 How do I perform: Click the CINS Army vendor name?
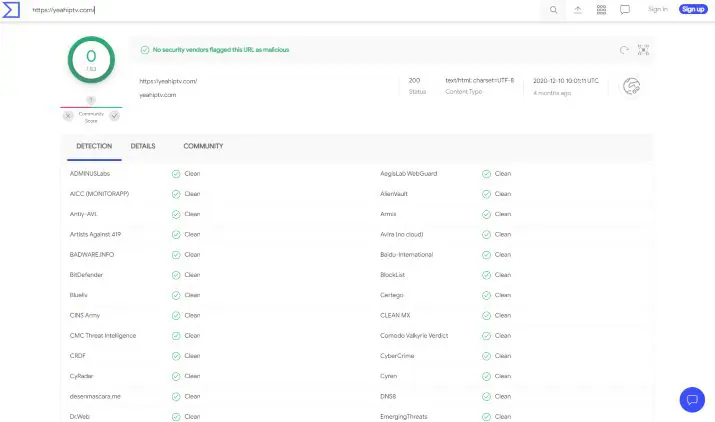(85, 315)
